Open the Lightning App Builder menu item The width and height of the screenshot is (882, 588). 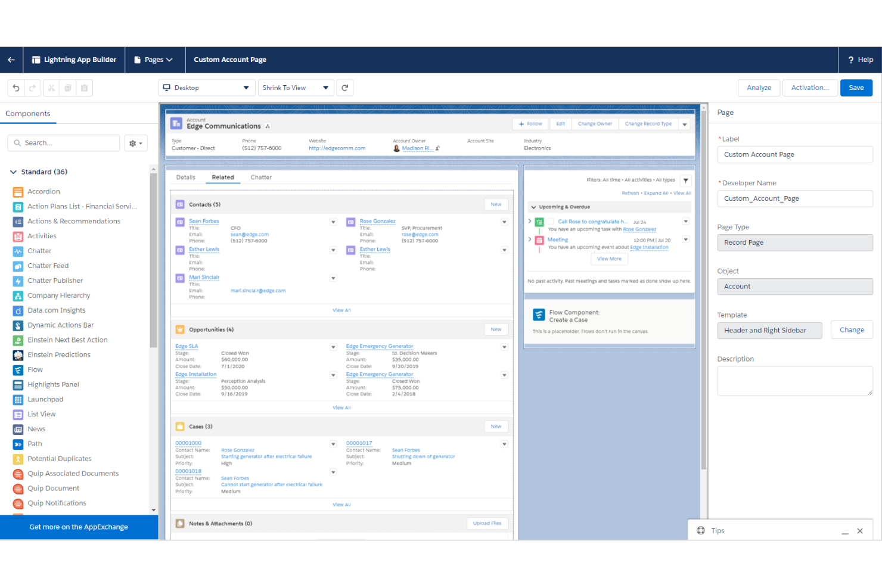[x=74, y=60]
